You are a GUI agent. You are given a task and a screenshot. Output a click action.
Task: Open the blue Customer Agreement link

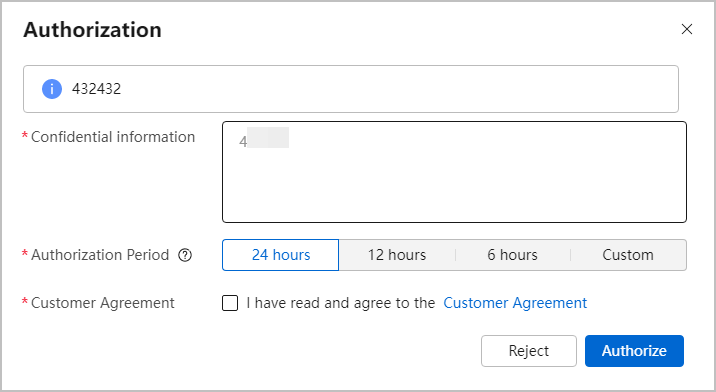pyautogui.click(x=515, y=303)
